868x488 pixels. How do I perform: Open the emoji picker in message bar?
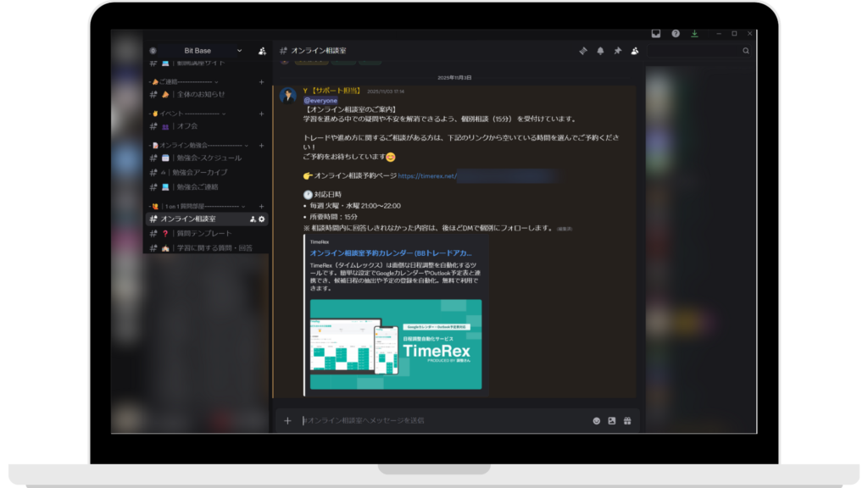click(597, 420)
